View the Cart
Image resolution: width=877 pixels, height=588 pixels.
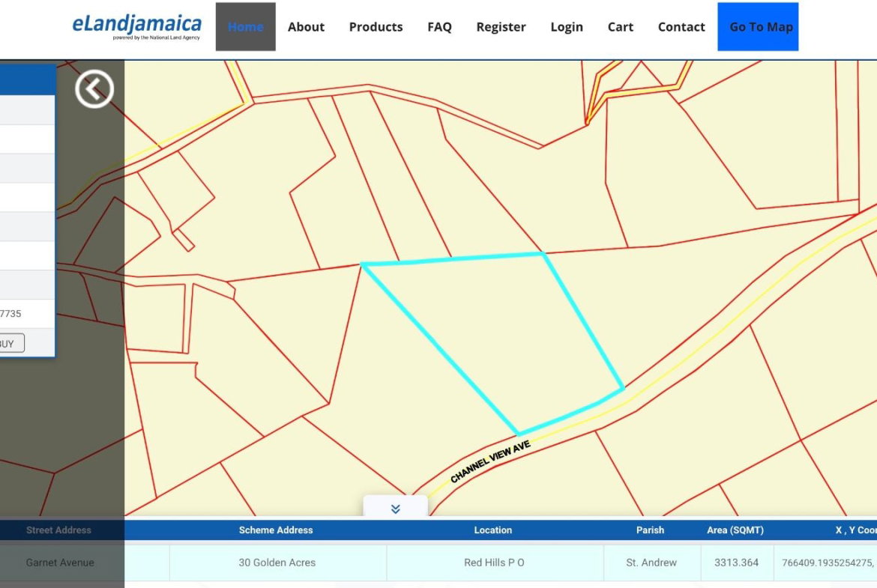tap(620, 27)
